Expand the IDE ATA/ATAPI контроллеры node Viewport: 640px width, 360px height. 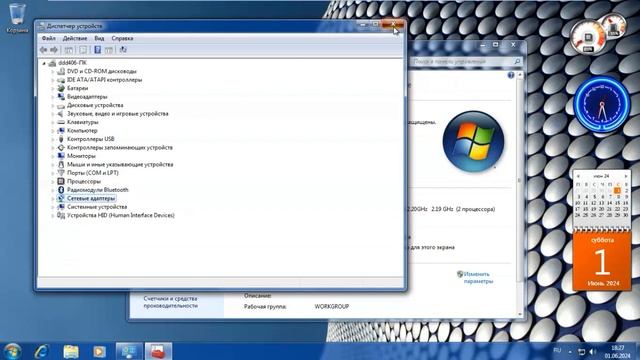(x=53, y=80)
